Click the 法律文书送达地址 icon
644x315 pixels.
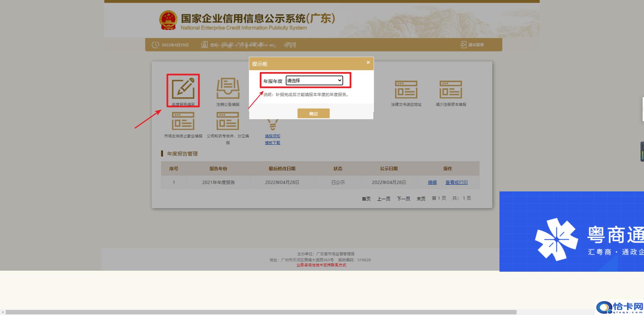(407, 90)
